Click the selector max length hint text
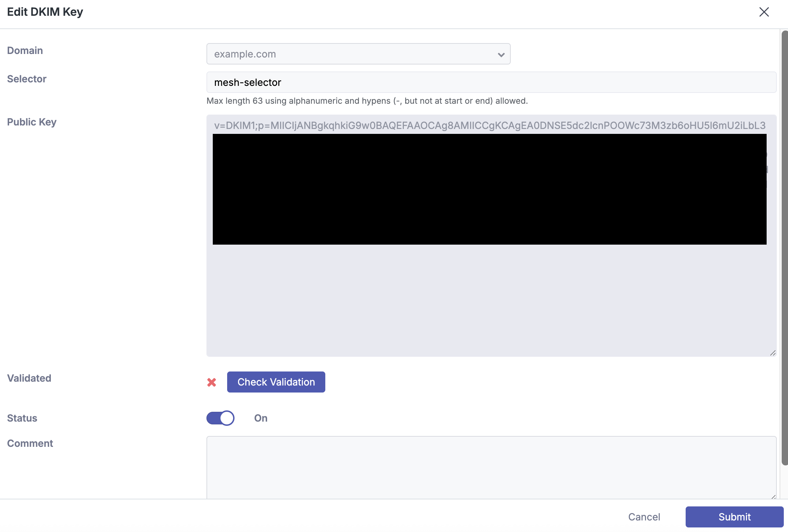This screenshot has width=788, height=532. tap(367, 101)
